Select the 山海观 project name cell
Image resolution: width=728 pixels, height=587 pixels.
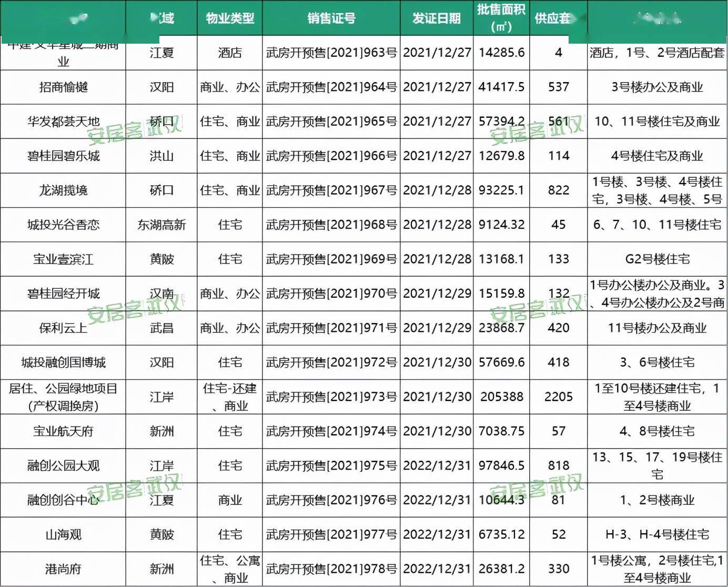click(63, 534)
